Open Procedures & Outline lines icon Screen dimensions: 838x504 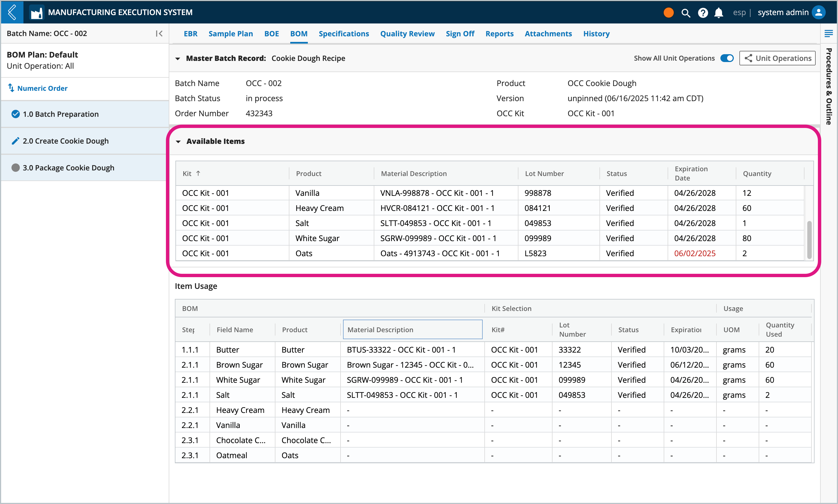tap(829, 33)
